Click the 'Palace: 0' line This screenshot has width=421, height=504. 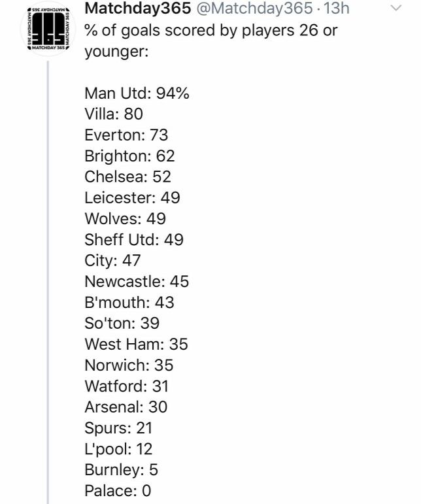pyautogui.click(x=118, y=491)
